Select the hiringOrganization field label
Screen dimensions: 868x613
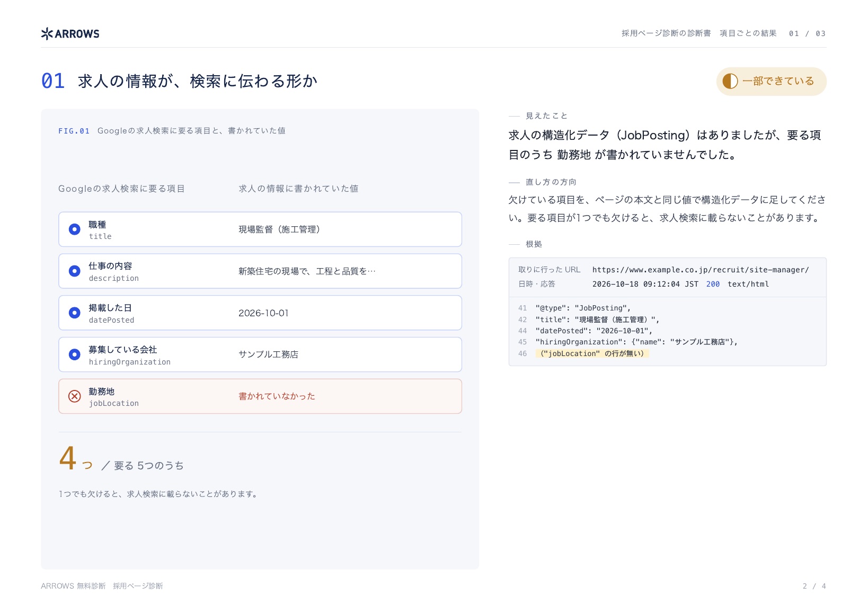130,362
